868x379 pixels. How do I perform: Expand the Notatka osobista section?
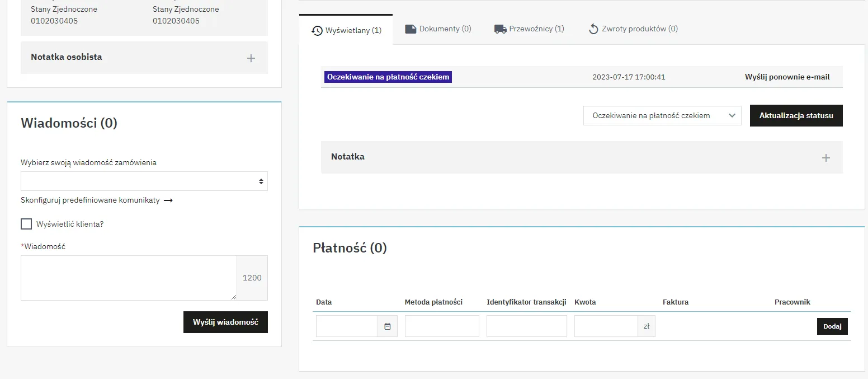pos(67,57)
